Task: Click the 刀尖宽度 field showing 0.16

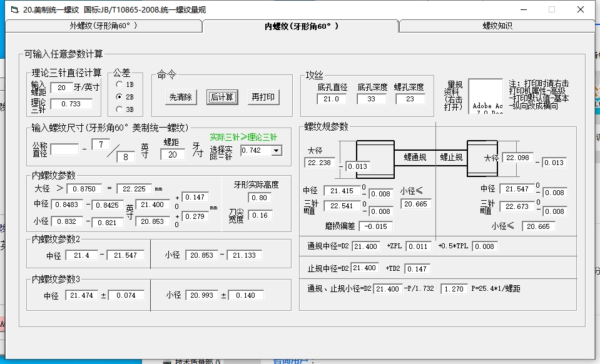Action: [x=260, y=215]
